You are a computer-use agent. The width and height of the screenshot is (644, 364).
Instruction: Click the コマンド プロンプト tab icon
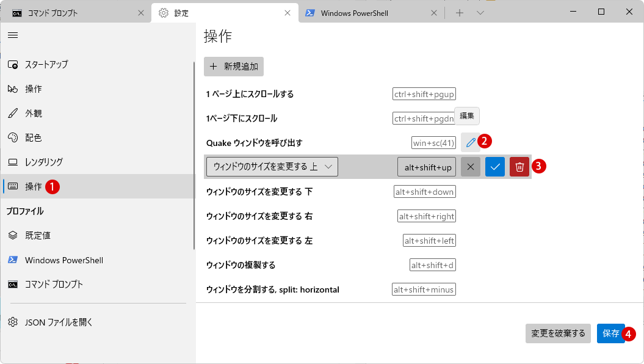click(x=17, y=13)
